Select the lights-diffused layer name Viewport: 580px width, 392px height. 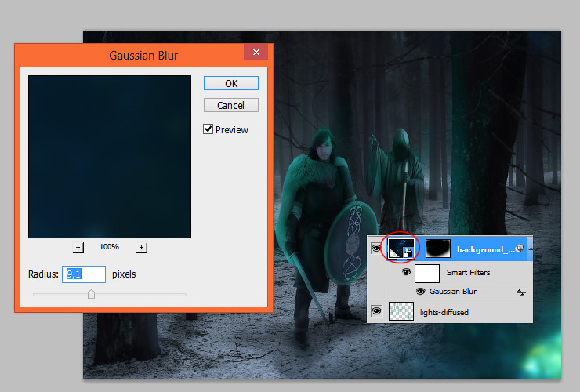(444, 312)
